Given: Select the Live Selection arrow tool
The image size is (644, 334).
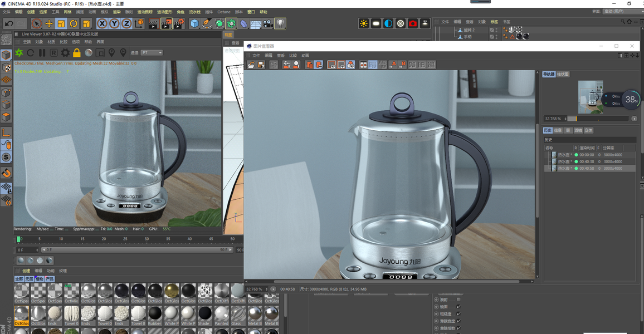Looking at the screenshot, I should coord(37,23).
